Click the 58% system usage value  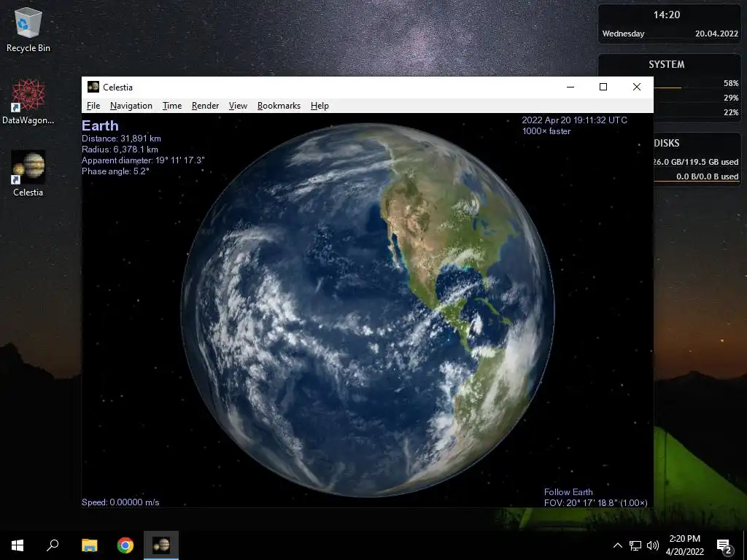[731, 83]
